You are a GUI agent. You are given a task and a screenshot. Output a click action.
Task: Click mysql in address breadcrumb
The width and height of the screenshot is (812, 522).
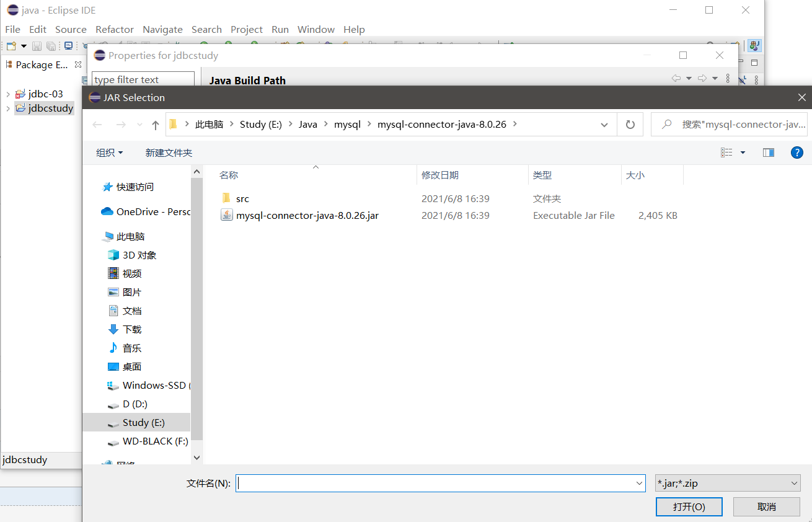click(x=347, y=124)
